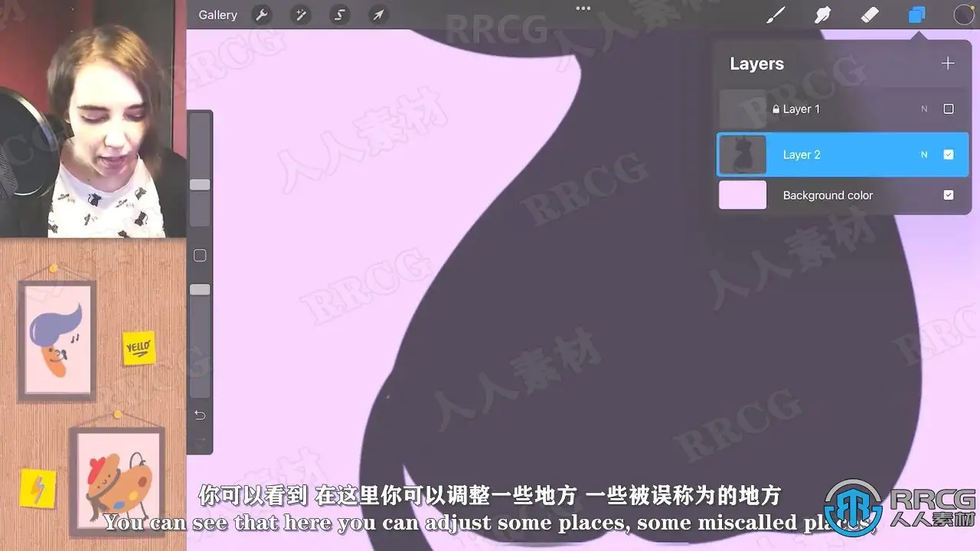The width and height of the screenshot is (980, 551).
Task: Toggle Background color visibility
Action: (949, 195)
